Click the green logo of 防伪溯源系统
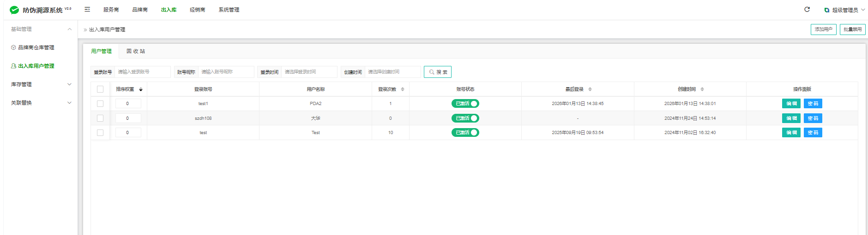 point(14,10)
